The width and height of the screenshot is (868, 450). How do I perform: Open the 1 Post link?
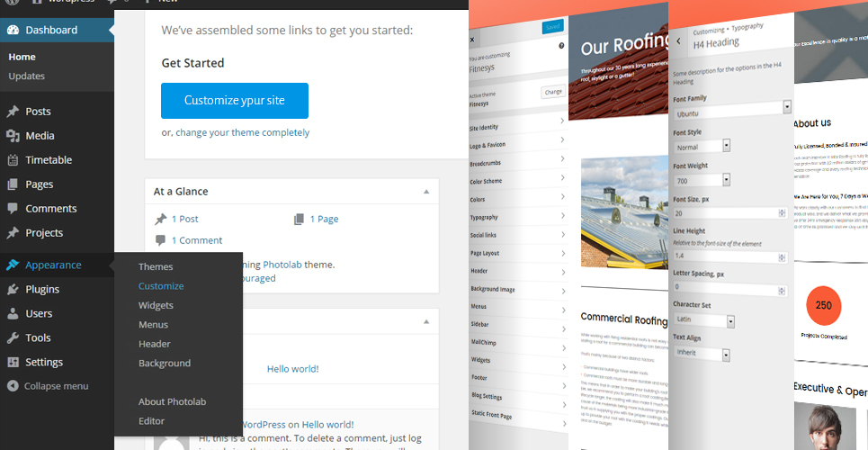tap(185, 220)
